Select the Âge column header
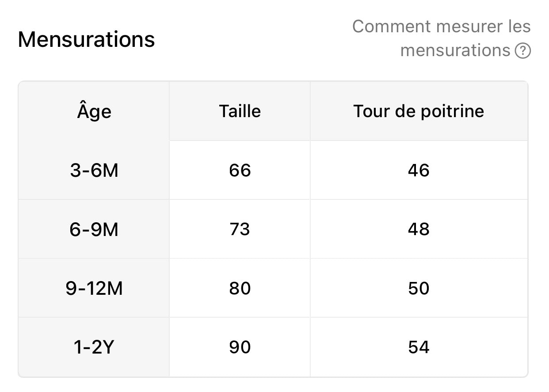This screenshot has width=549, height=392. click(x=94, y=111)
